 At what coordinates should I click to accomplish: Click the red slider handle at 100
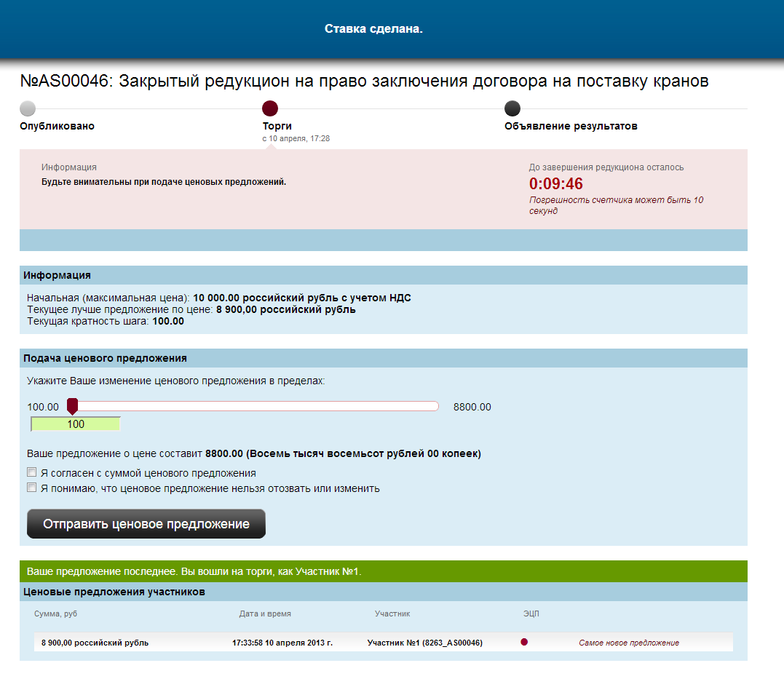73,407
